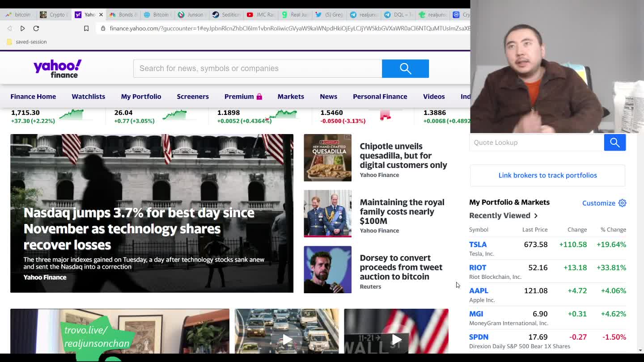The height and width of the screenshot is (362, 644).
Task: Click TSLA last price 673.58
Action: point(535,244)
